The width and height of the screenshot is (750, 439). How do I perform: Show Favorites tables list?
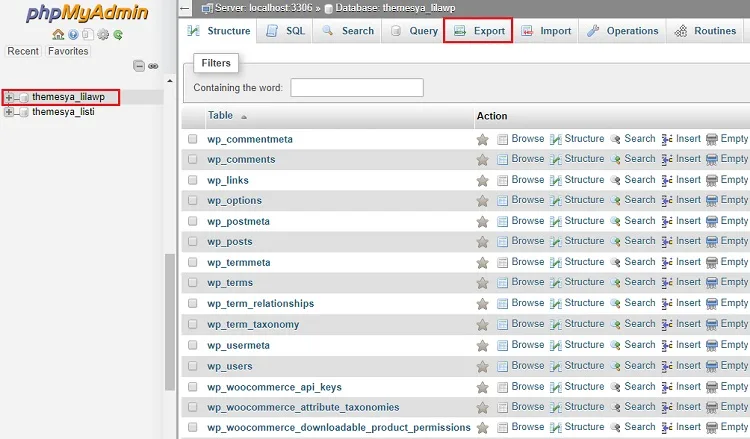click(68, 51)
